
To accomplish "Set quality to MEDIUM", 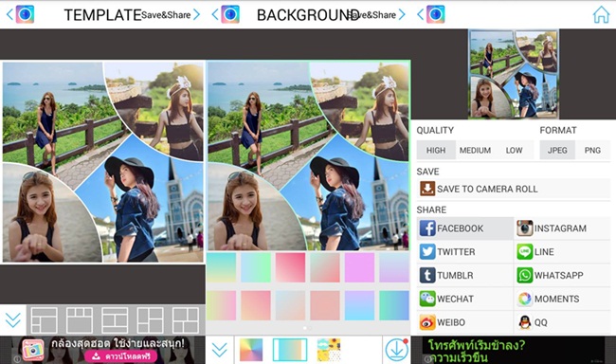I will [x=475, y=150].
